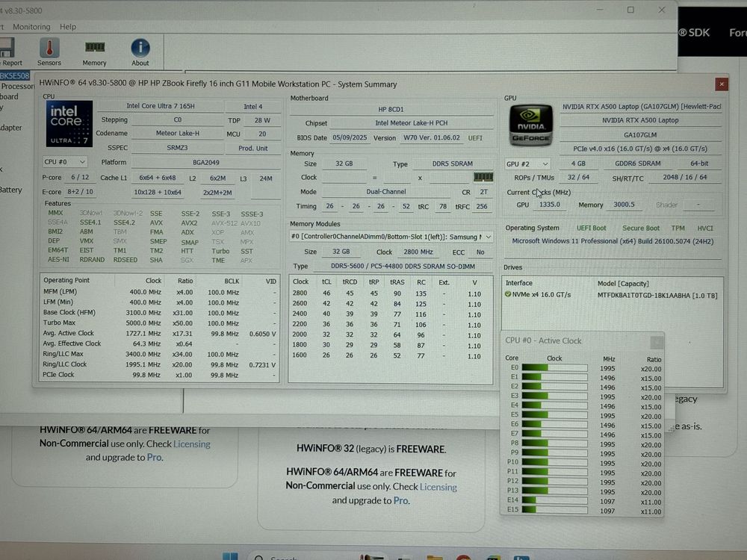The height and width of the screenshot is (560, 747).
Task: Click the AVX2 feature label
Action: pyautogui.click(x=189, y=223)
